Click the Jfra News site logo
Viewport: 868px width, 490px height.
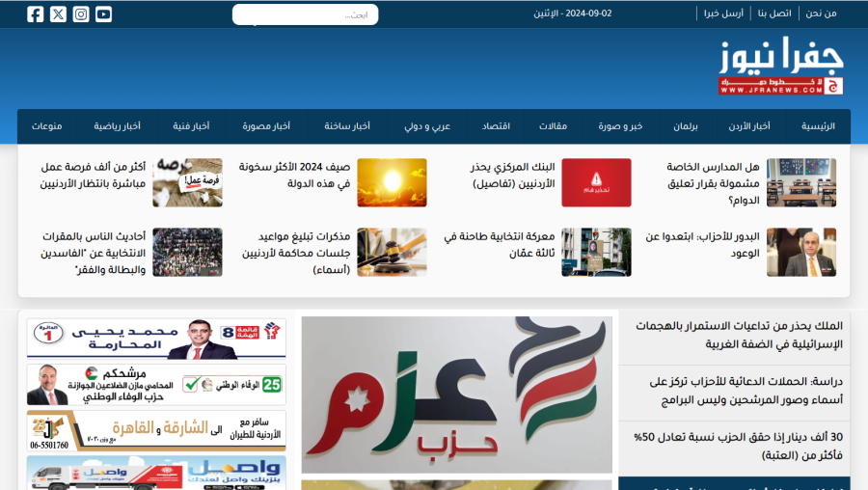(781, 66)
